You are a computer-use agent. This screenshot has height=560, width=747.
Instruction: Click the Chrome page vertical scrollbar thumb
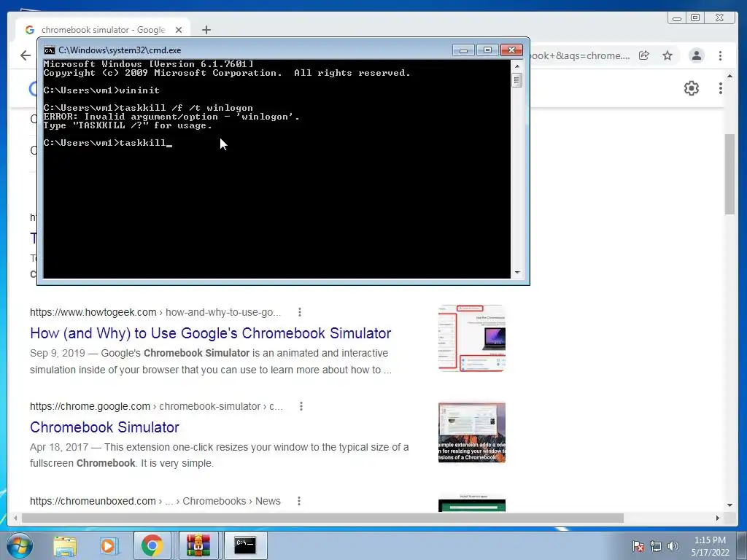point(729,174)
